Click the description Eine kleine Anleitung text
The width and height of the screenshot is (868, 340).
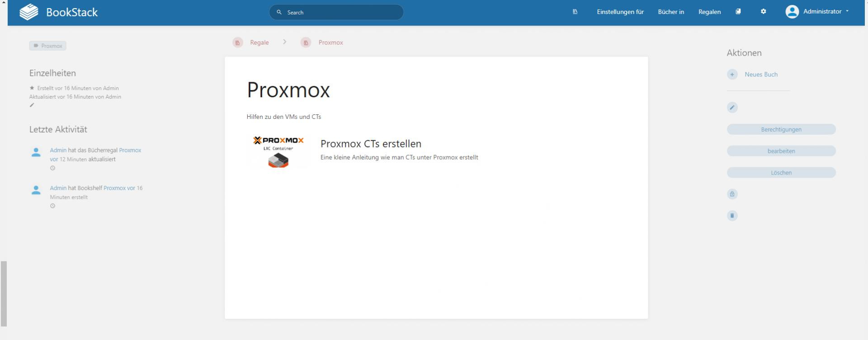[399, 157]
